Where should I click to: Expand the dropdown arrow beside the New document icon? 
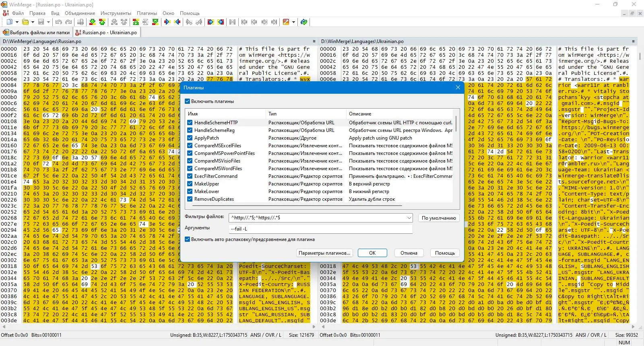16,22
